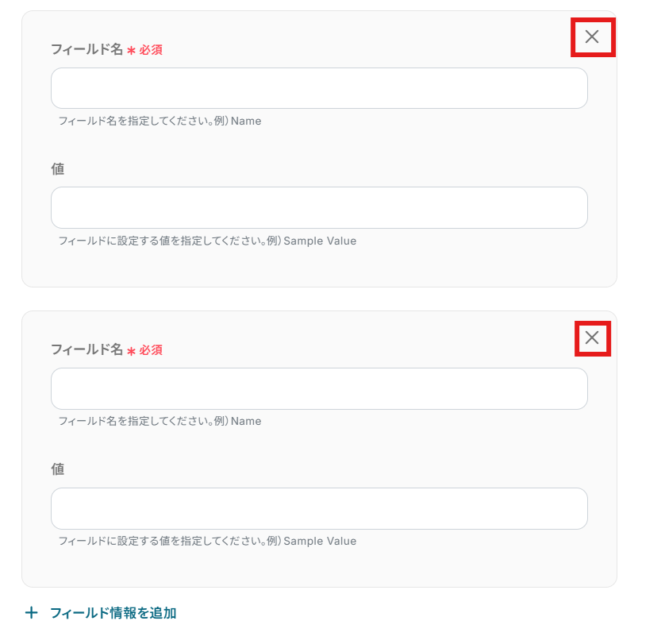
Task: Add a field via フィールド情報を追加 link
Action: [x=113, y=613]
